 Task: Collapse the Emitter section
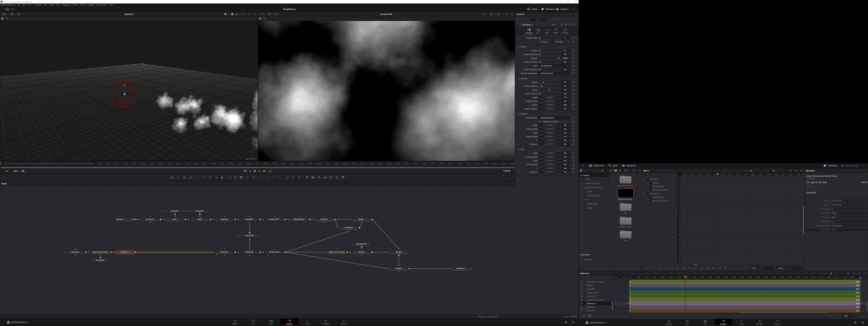click(519, 47)
